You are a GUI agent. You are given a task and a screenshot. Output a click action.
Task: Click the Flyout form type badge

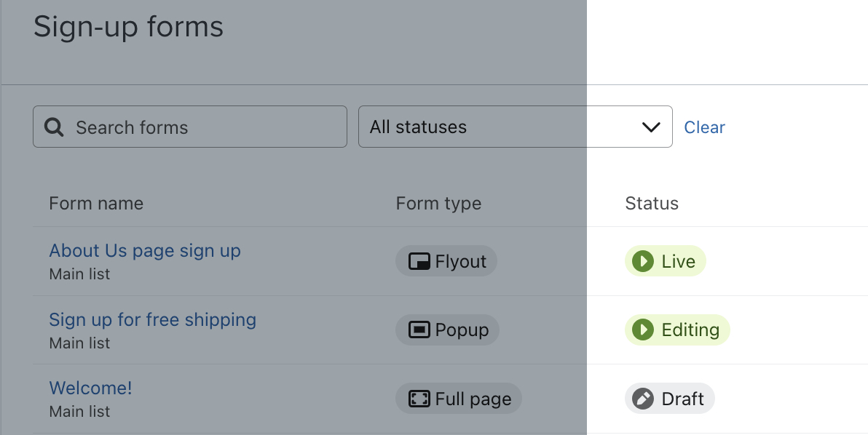[446, 261]
